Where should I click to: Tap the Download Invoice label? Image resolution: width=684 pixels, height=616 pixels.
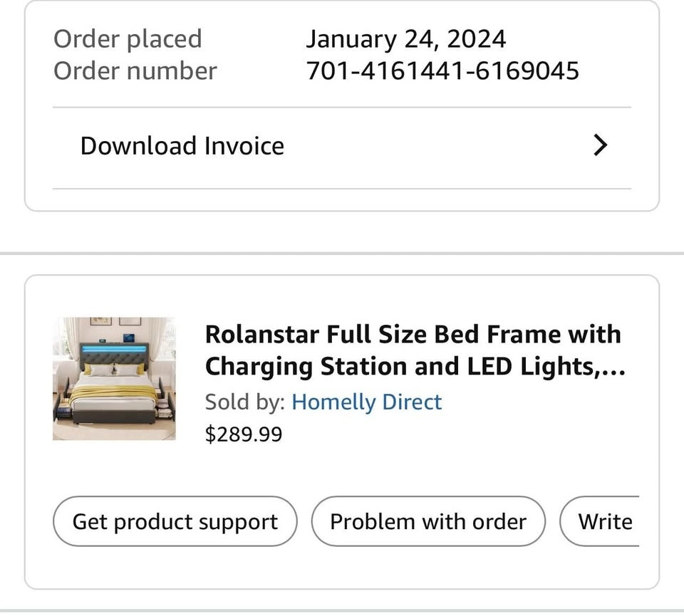click(x=182, y=146)
